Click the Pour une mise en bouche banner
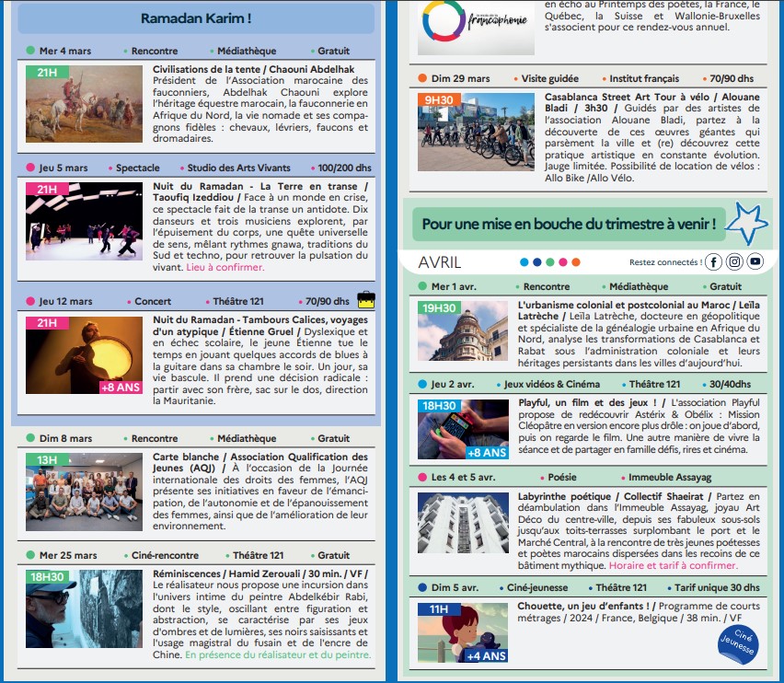The width and height of the screenshot is (784, 683). 569,224
